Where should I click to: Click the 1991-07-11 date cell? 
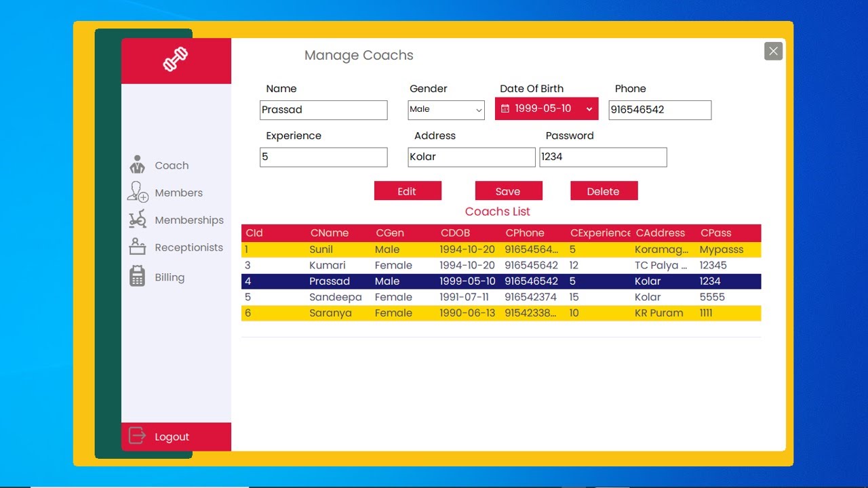[x=469, y=297]
